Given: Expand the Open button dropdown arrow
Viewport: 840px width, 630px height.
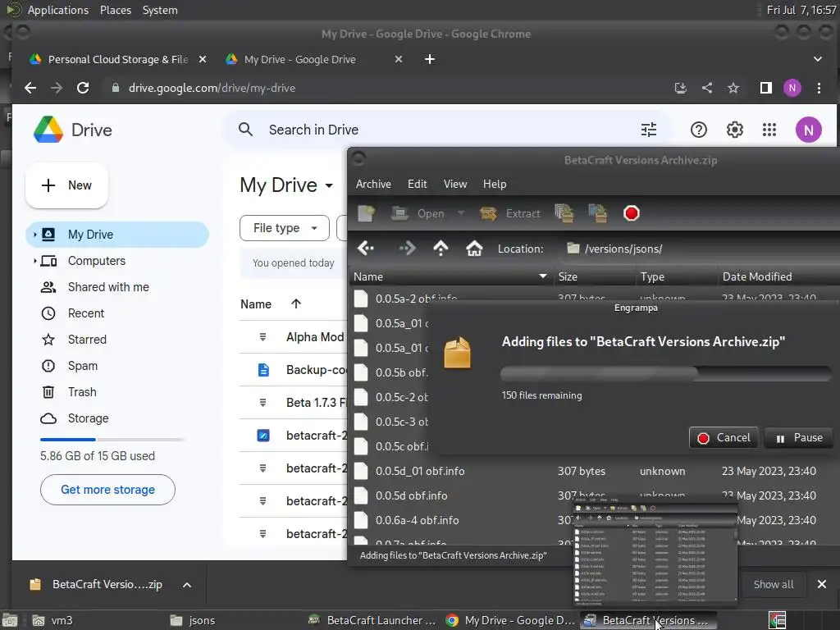Looking at the screenshot, I should tap(461, 213).
